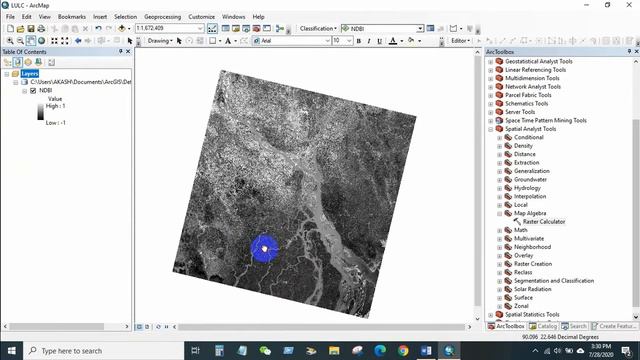Select the Zoom Out tool
This screenshot has width=640, height=360.
click(x=20, y=41)
